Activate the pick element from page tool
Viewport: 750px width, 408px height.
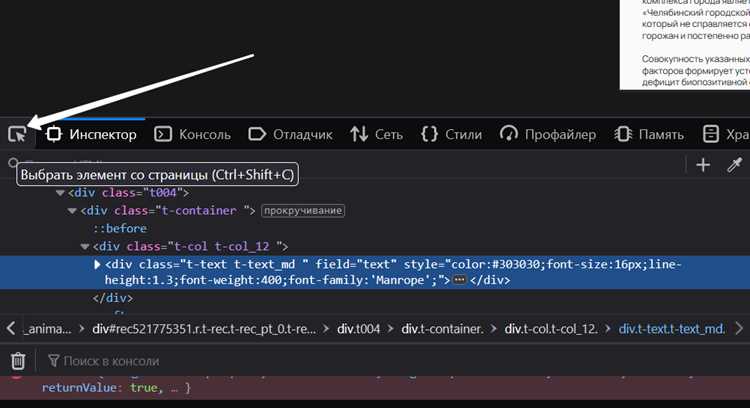click(17, 134)
